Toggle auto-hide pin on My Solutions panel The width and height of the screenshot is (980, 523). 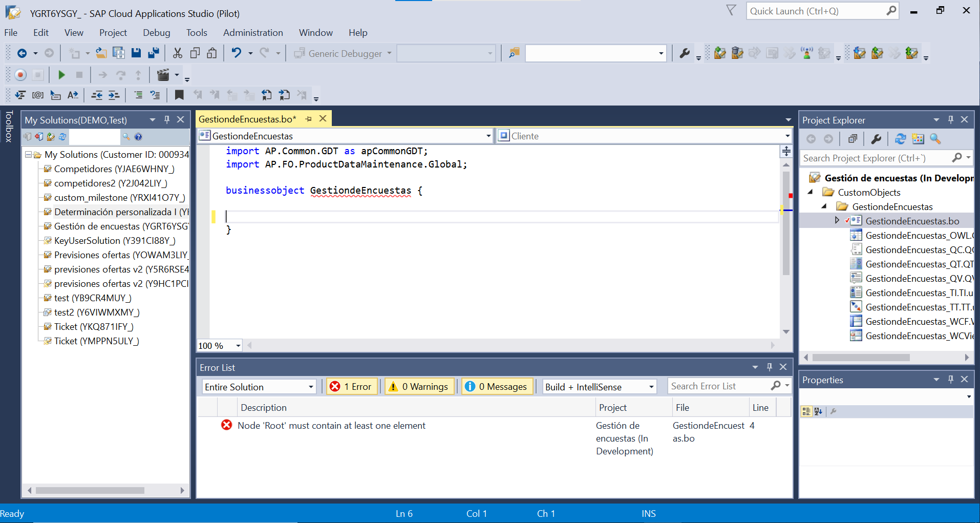(167, 119)
